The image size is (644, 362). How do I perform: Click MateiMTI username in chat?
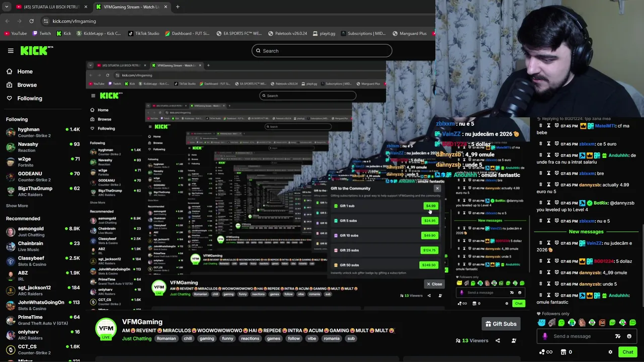pyautogui.click(x=605, y=126)
